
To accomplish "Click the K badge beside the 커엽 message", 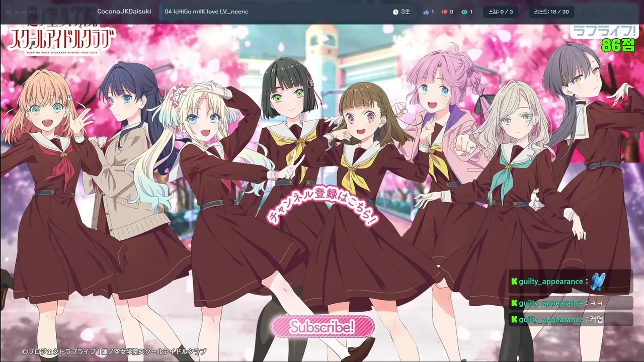I will point(514,319).
